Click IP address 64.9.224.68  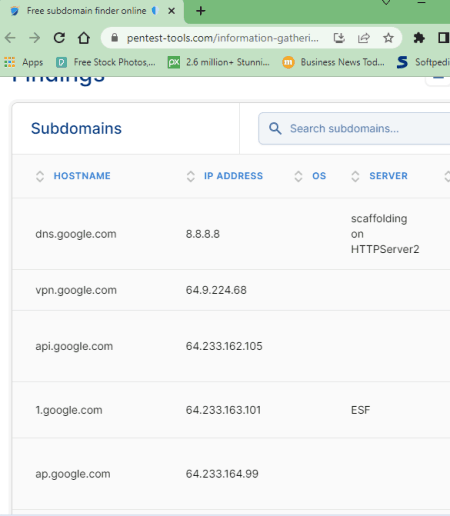[216, 290]
